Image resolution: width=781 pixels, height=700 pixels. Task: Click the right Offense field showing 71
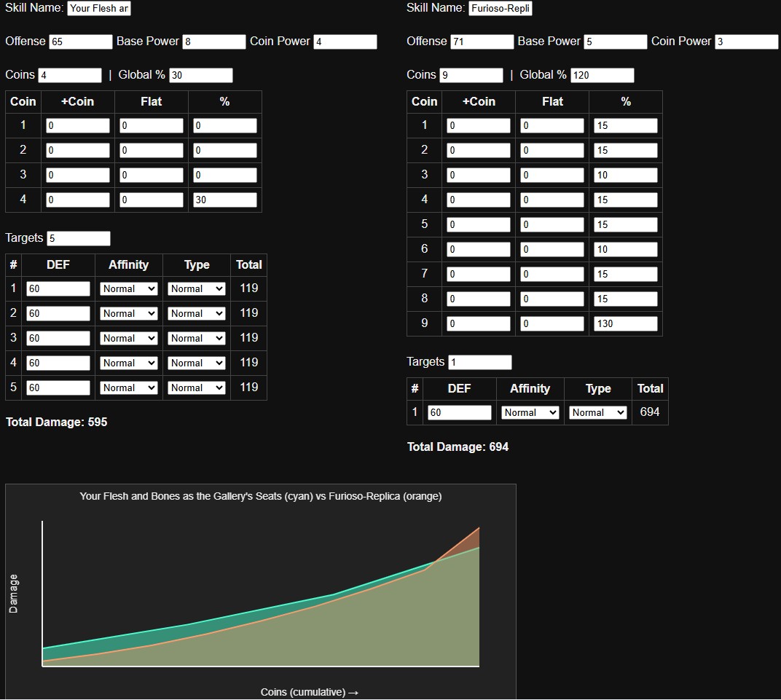coord(482,42)
